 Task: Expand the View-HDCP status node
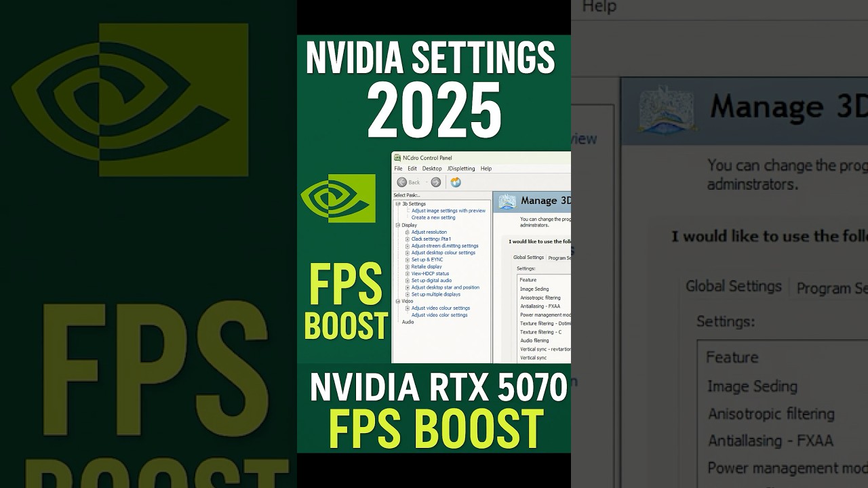[x=408, y=273]
